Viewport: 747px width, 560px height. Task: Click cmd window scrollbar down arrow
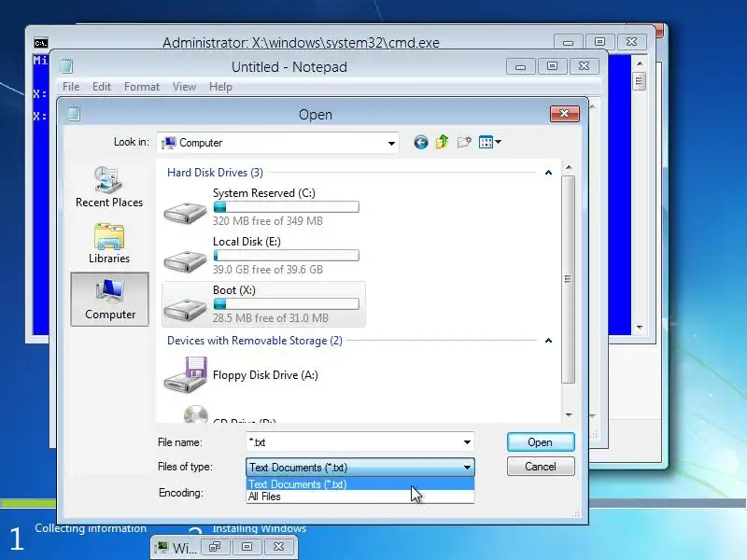[x=640, y=328]
